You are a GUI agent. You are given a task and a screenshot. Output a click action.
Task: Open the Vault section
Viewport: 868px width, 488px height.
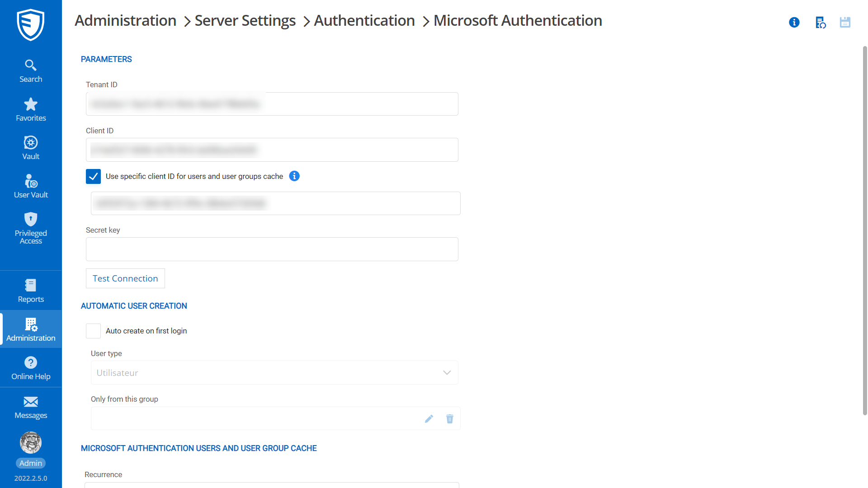click(30, 148)
